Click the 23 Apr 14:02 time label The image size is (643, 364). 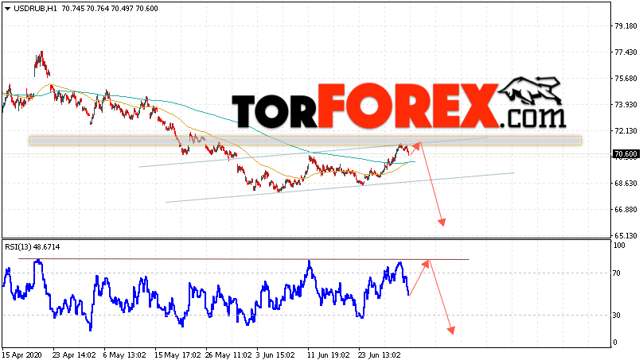pyautogui.click(x=74, y=355)
